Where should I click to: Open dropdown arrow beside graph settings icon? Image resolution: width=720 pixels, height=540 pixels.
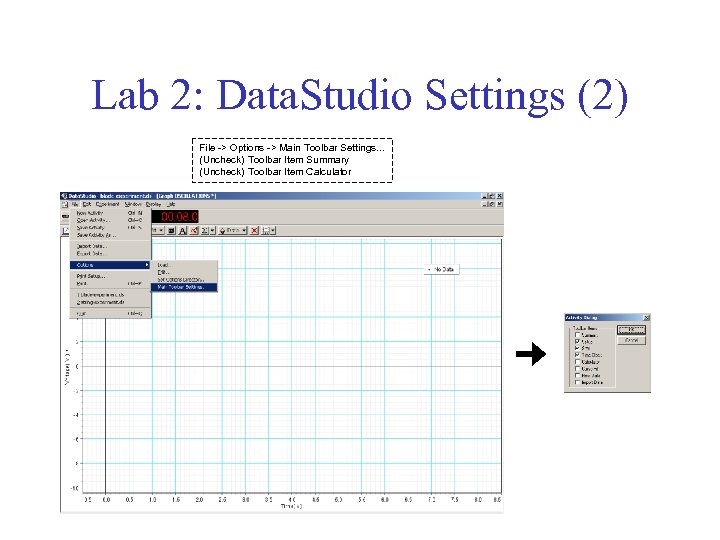click(273, 231)
